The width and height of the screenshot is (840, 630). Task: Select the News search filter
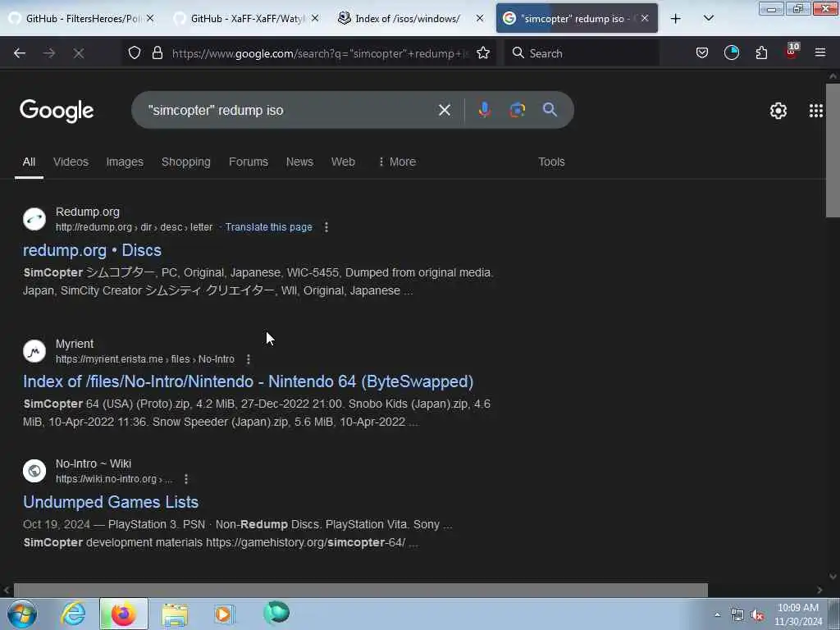pyautogui.click(x=299, y=162)
